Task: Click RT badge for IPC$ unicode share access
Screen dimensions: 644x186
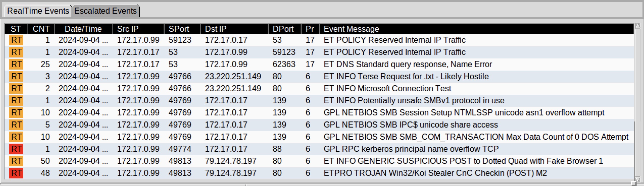Action: pos(16,125)
